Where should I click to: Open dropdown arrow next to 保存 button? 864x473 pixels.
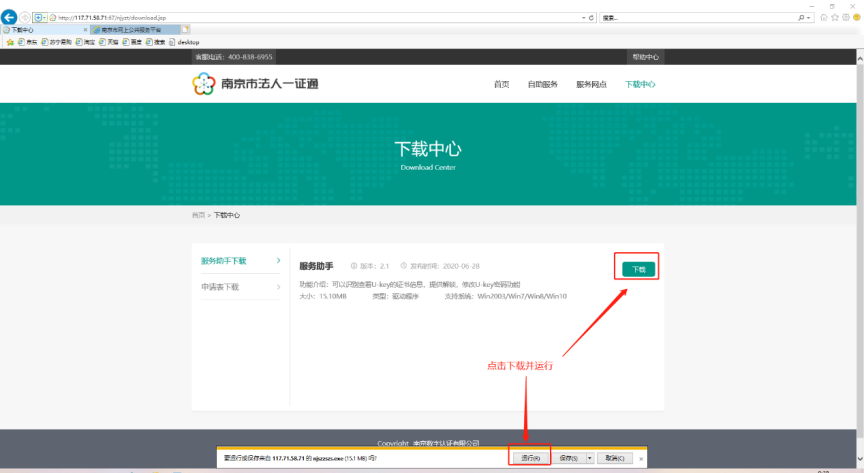tap(590, 458)
